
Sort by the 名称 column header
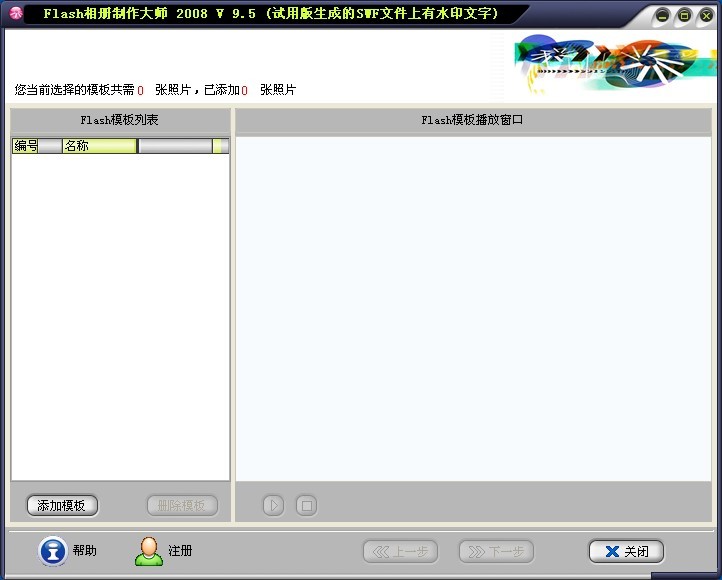coord(98,146)
